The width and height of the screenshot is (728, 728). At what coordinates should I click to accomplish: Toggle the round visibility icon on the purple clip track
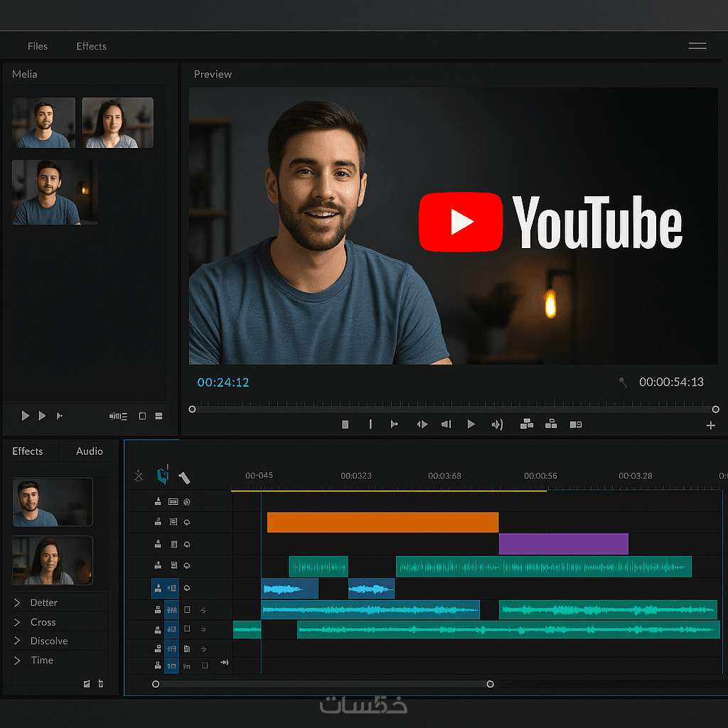(187, 544)
